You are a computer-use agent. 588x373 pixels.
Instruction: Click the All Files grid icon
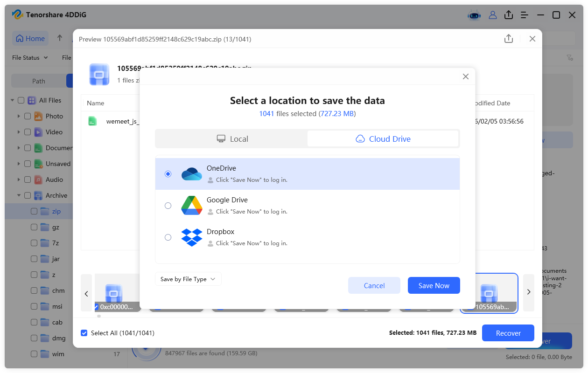(32, 100)
